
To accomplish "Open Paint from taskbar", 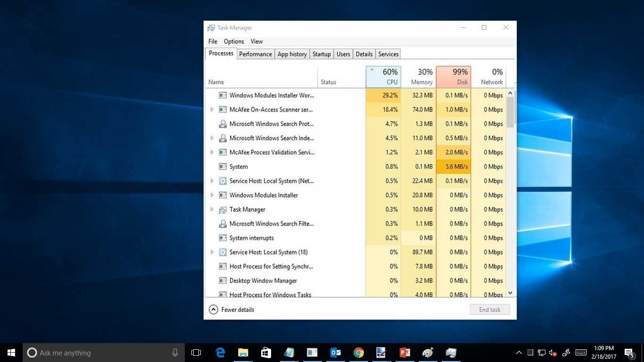I will 428,353.
